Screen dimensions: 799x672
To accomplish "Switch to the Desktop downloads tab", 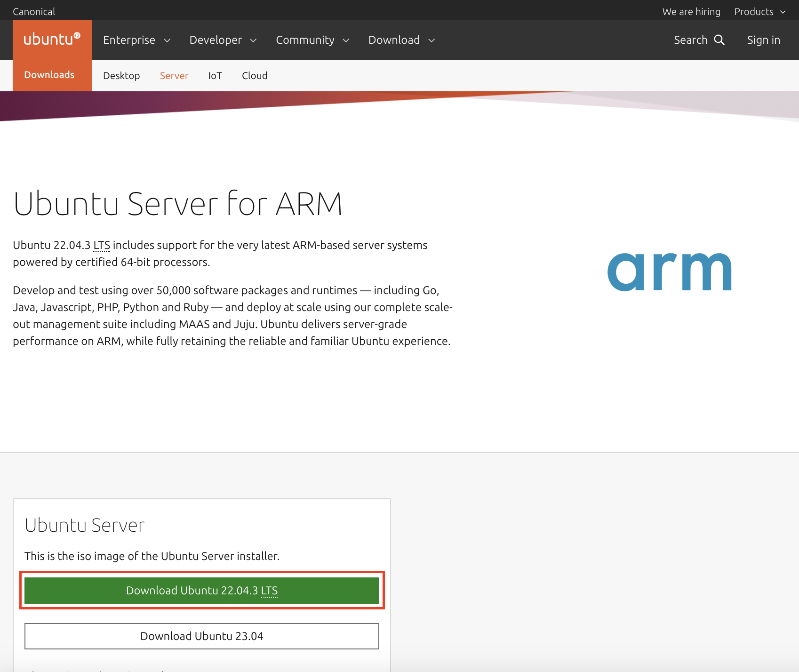I will click(121, 76).
